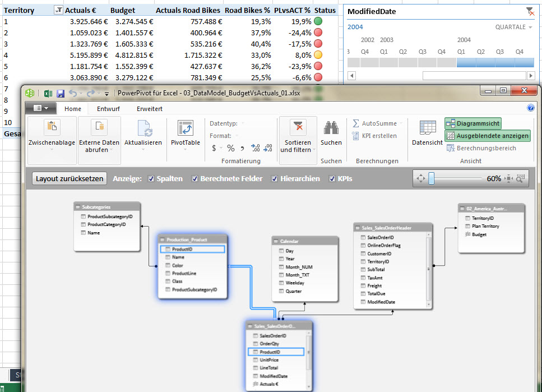
Task: Select the Subcategories table header
Action: [x=107, y=207]
